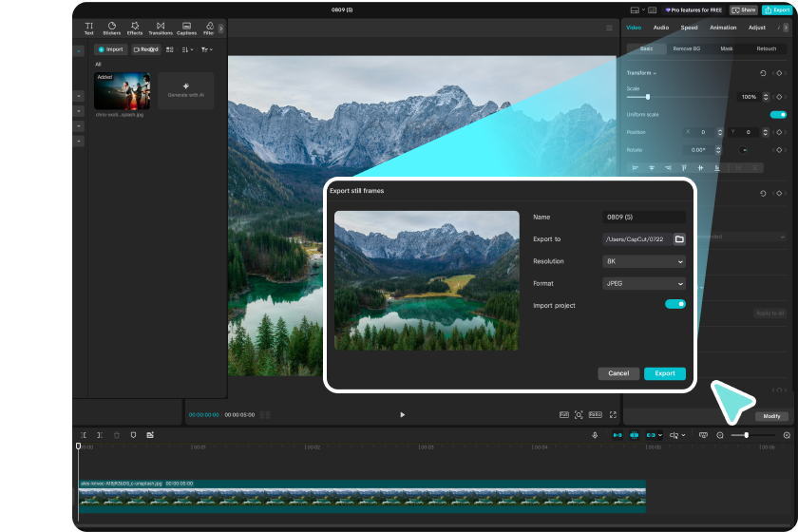
Task: Switch to the Animation tab
Action: (723, 28)
